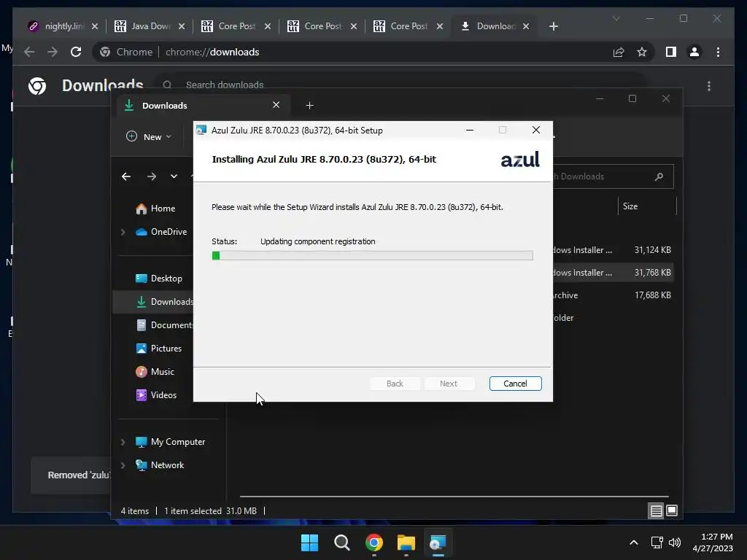
Task: Open Chrome from the taskbar
Action: coord(374,542)
